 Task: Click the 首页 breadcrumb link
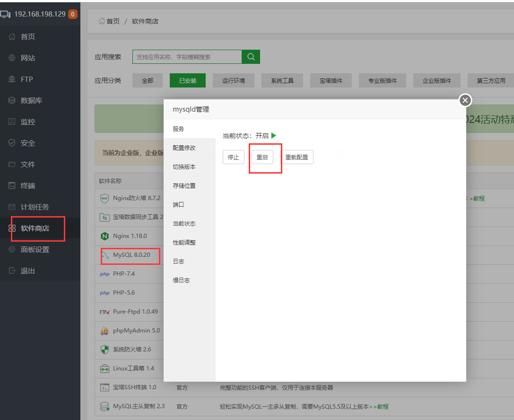pyautogui.click(x=113, y=21)
